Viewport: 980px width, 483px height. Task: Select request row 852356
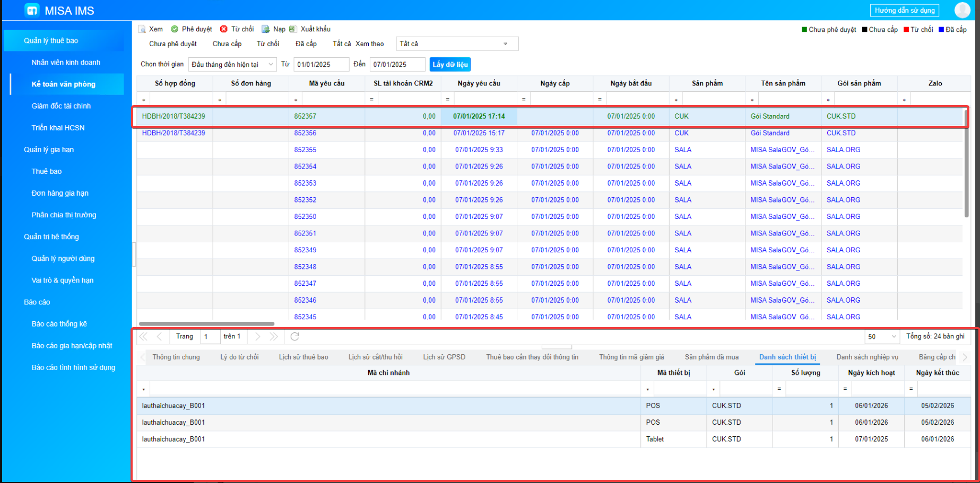tap(550, 133)
